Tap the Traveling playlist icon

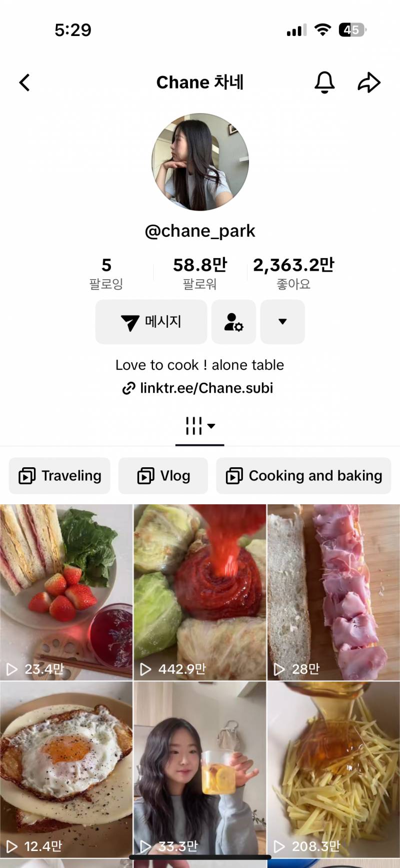click(27, 476)
